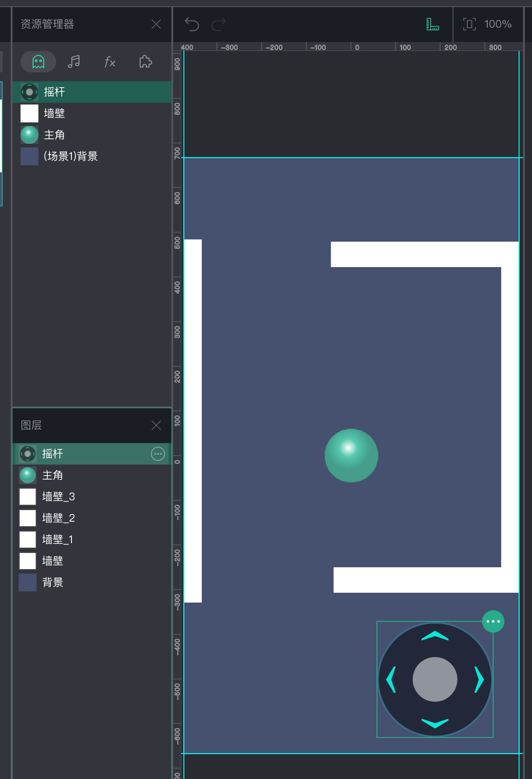Select 主角 asset in the resource manager
532x779 pixels.
click(x=54, y=135)
